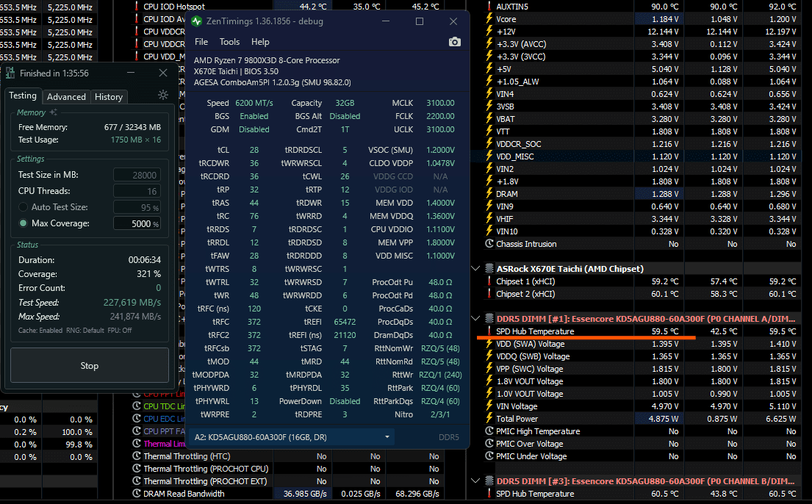Click the PMIC Over Voltage status icon
Image resolution: width=812 pixels, height=504 pixels.
point(489,444)
